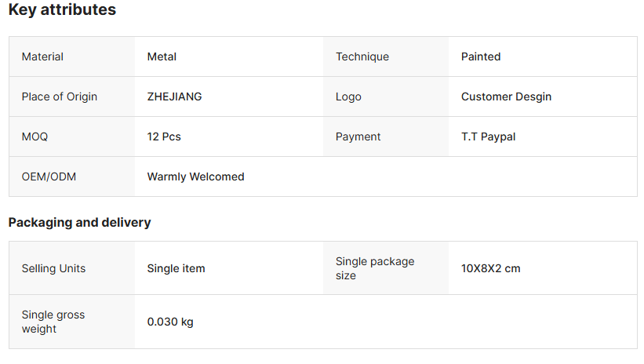Click the Single item value
This screenshot has height=364, width=644.
point(176,268)
